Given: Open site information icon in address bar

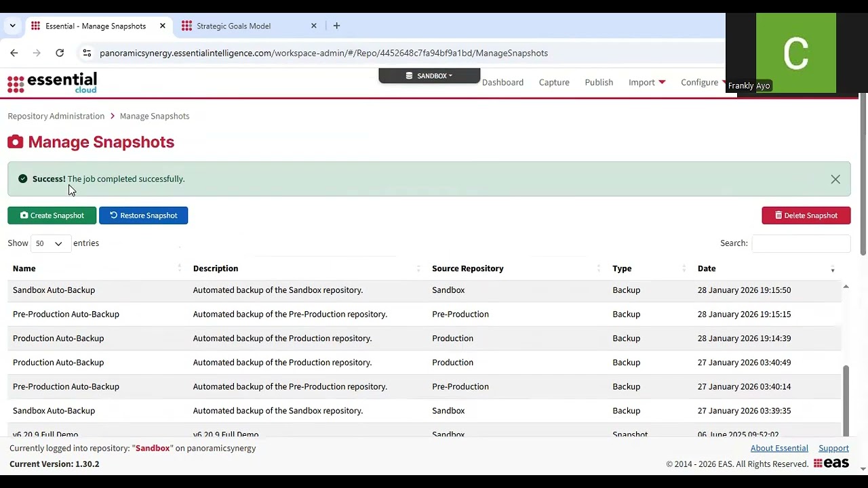Looking at the screenshot, I should click(x=87, y=53).
